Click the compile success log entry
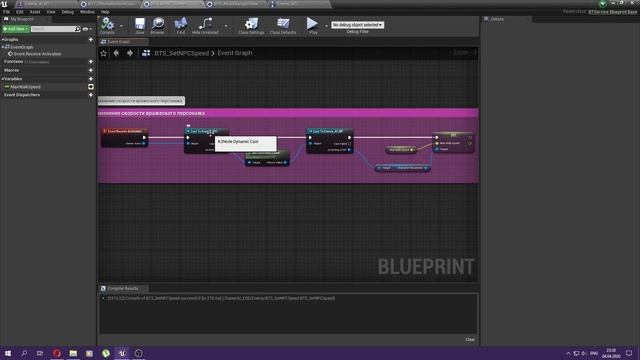 pos(221,298)
